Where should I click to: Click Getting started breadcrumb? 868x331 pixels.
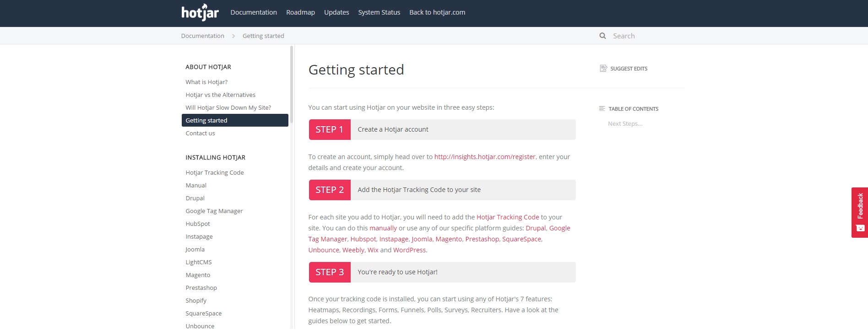tap(263, 36)
